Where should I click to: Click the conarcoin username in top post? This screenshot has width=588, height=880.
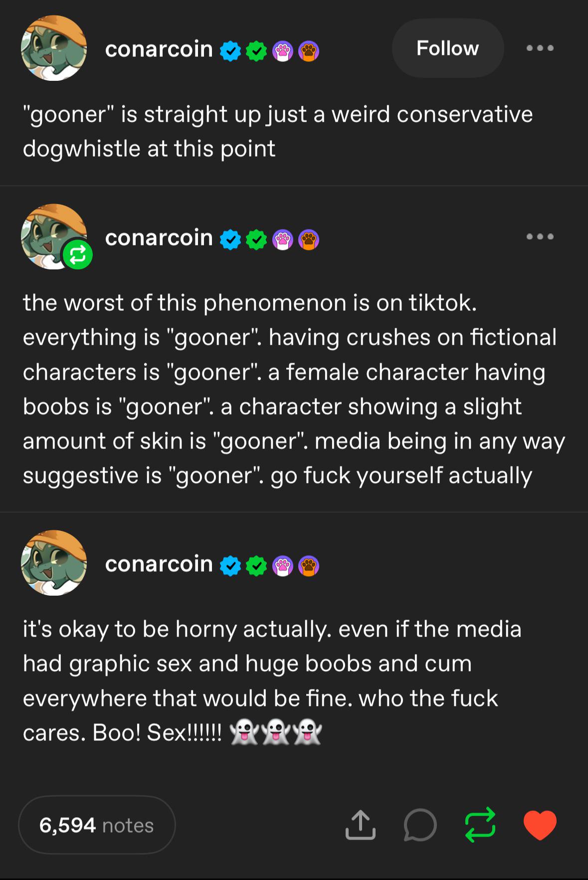click(159, 49)
